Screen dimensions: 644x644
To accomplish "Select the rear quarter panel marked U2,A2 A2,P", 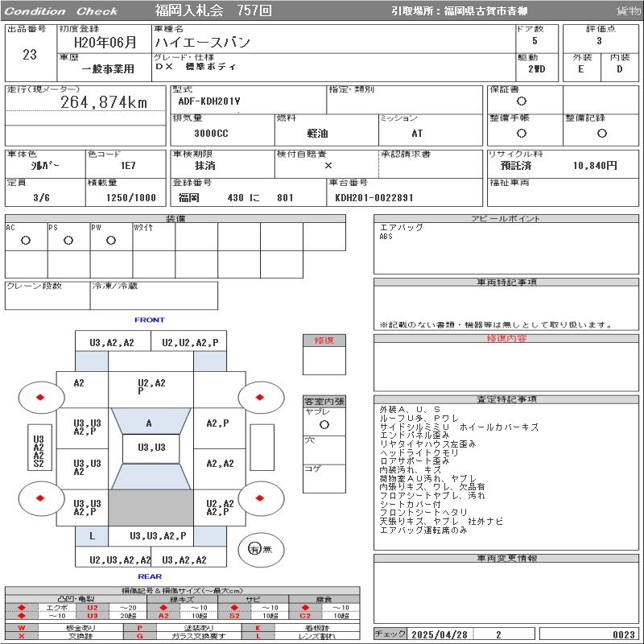I will pos(219,508).
